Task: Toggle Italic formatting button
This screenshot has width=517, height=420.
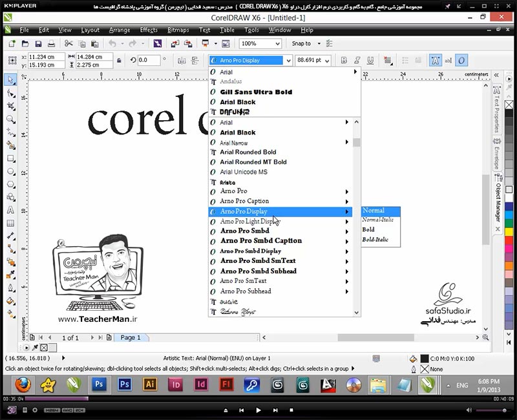Action: point(357,60)
